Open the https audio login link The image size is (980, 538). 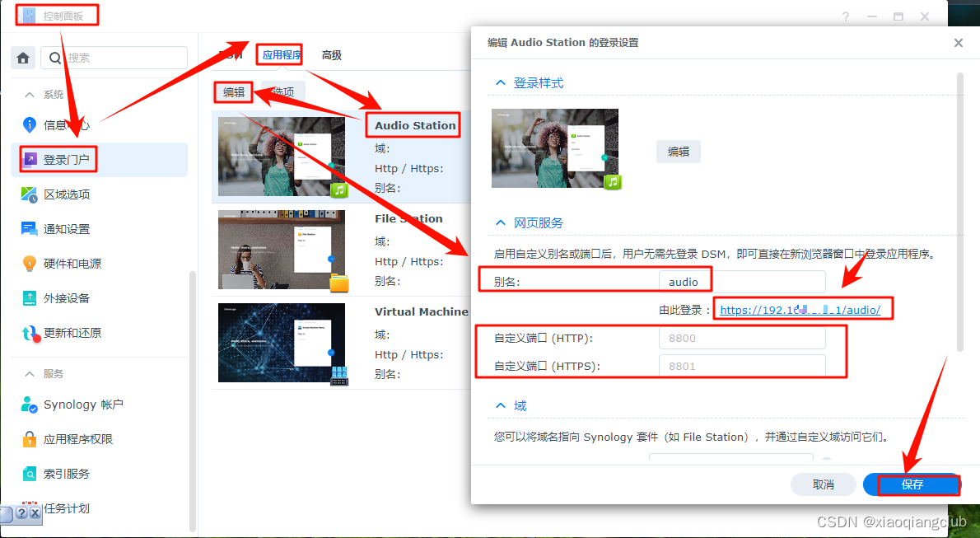tap(801, 309)
